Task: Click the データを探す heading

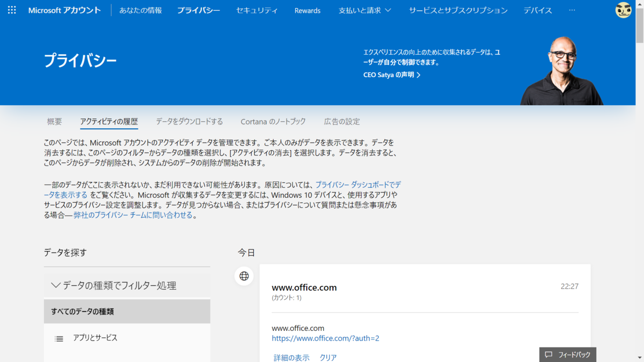Action: point(65,253)
